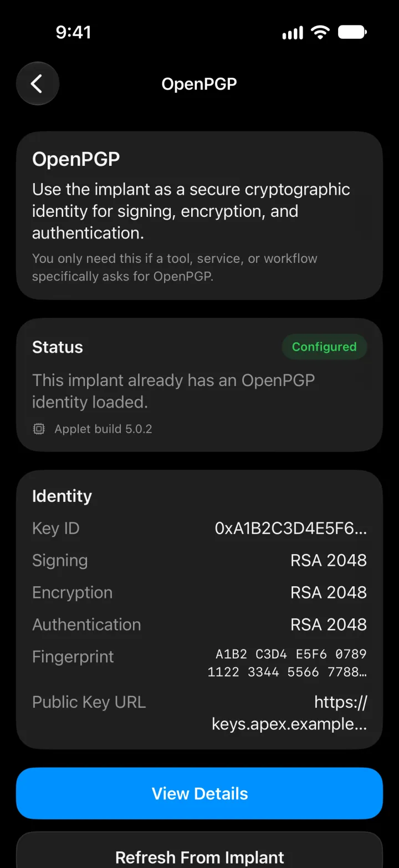Viewport: 399px width, 868px height.
Task: Tap the OpenPGP description card heading
Action: 76,159
